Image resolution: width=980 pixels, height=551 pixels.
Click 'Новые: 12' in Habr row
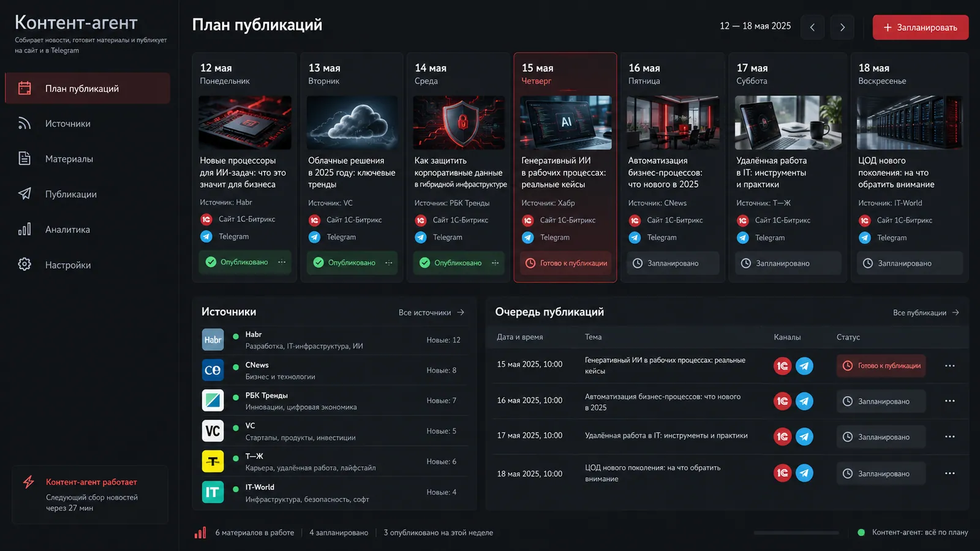pyautogui.click(x=443, y=340)
